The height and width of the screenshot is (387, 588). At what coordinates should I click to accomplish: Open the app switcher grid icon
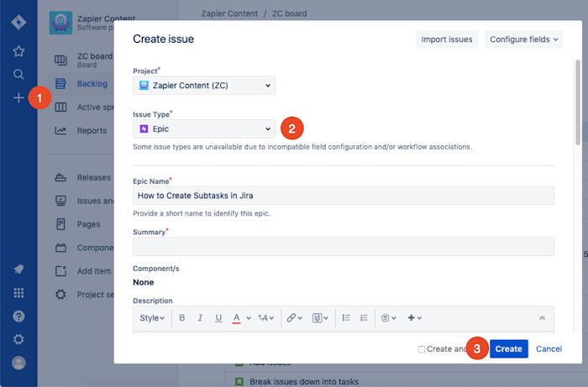pos(18,293)
